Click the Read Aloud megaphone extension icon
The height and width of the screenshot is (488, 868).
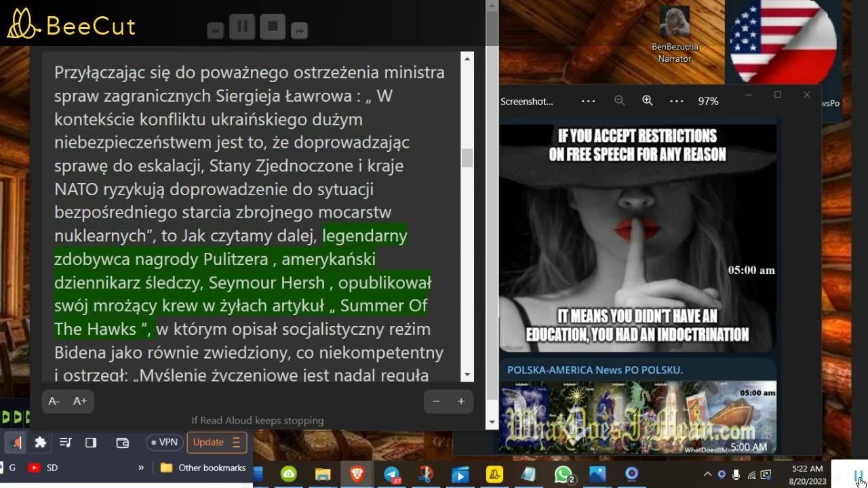(x=16, y=443)
